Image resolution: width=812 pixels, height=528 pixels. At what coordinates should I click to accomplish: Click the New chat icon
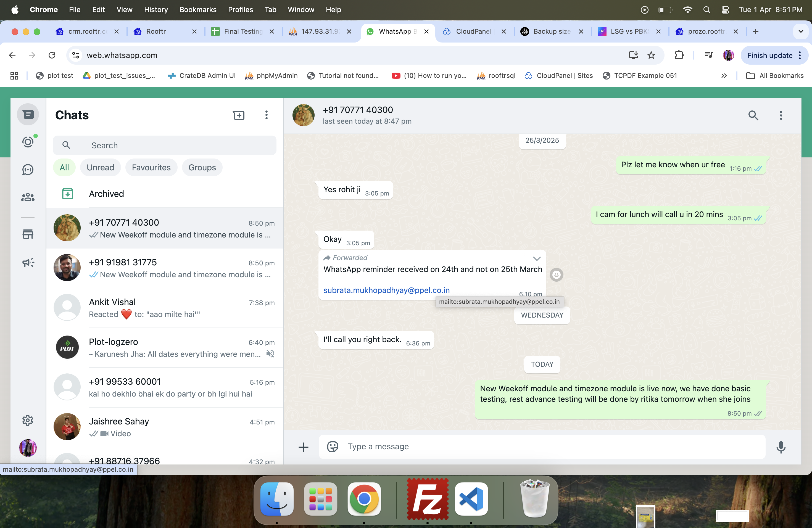(238, 115)
